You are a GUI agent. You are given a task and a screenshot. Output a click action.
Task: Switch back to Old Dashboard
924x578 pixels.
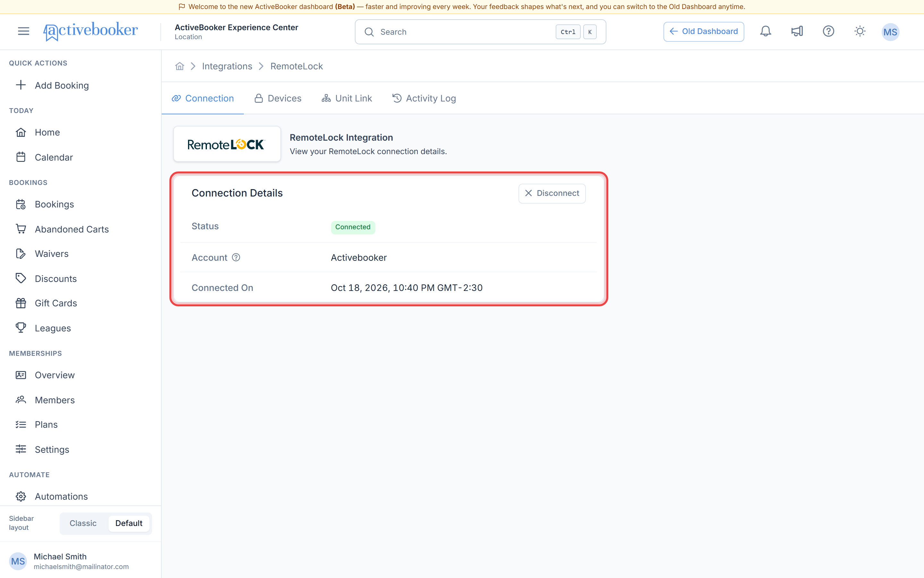(x=703, y=31)
